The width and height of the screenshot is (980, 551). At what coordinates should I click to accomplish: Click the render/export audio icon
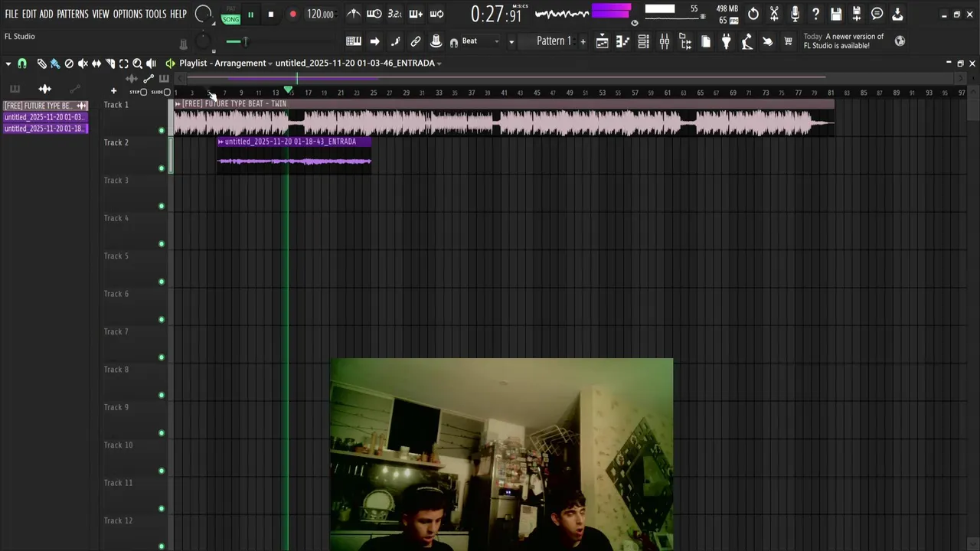(x=857, y=14)
